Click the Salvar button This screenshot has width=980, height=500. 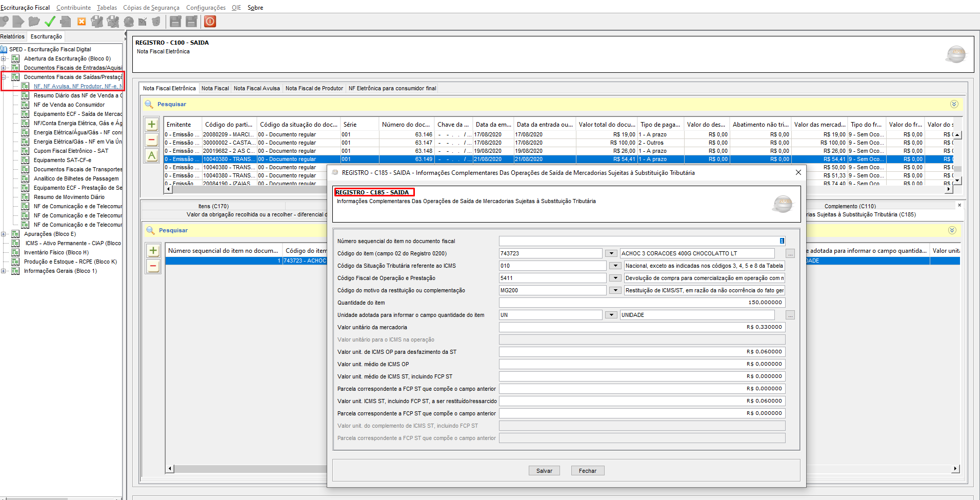pos(544,471)
